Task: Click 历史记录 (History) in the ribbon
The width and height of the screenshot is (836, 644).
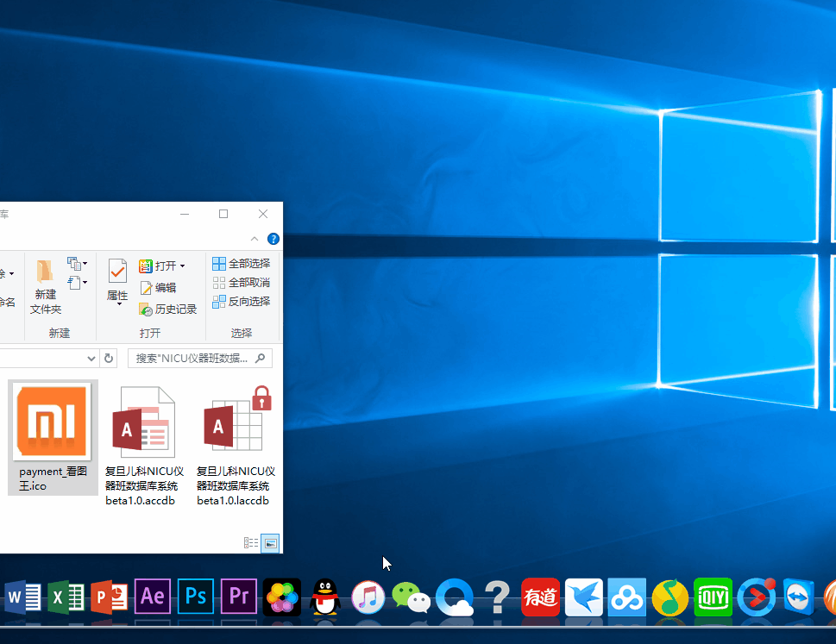Action: pos(169,309)
